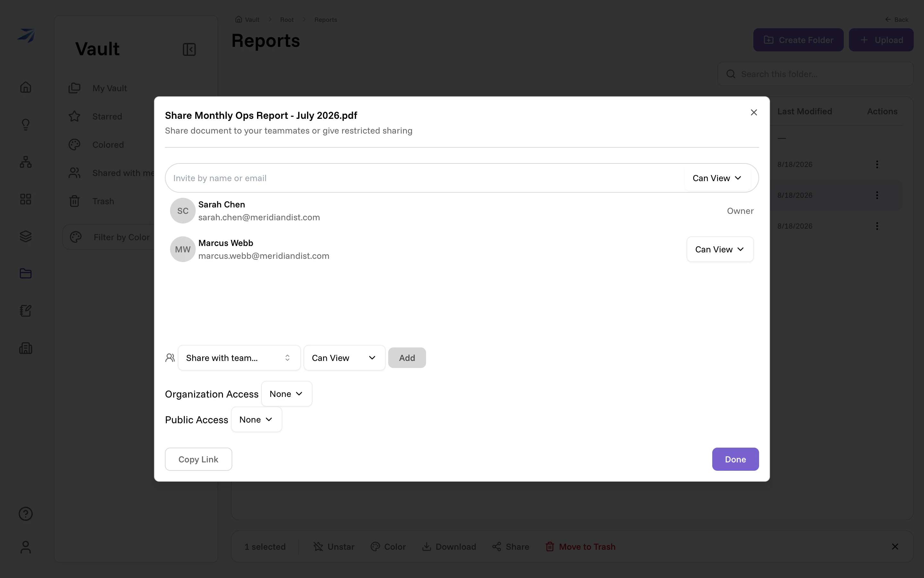Open the help question mark icon

(x=26, y=514)
